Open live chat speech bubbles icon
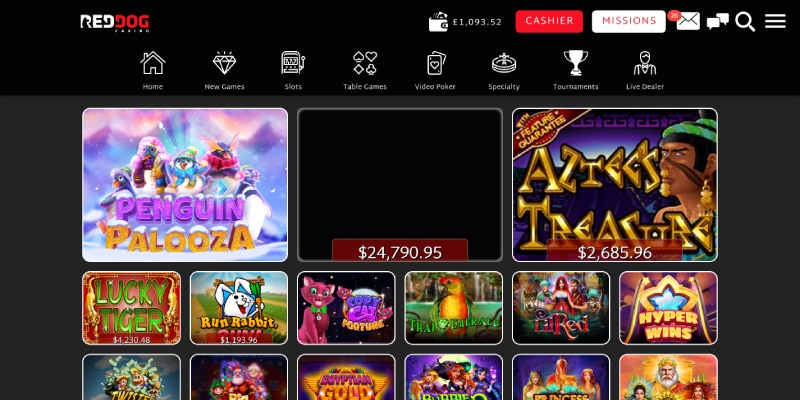 717,21
